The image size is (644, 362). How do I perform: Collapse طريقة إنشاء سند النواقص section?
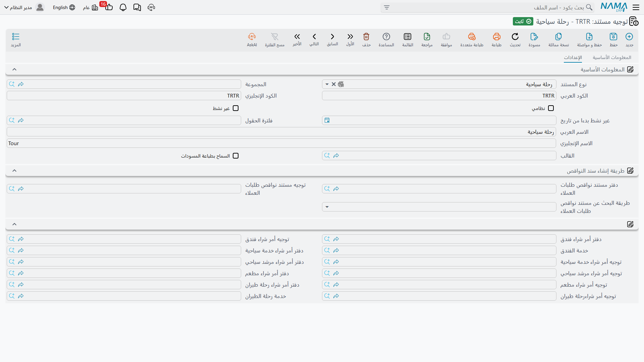[x=14, y=171]
